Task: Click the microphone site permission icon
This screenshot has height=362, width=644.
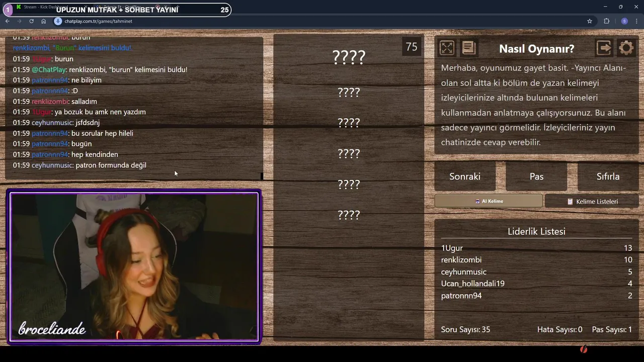Action: tap(58, 21)
